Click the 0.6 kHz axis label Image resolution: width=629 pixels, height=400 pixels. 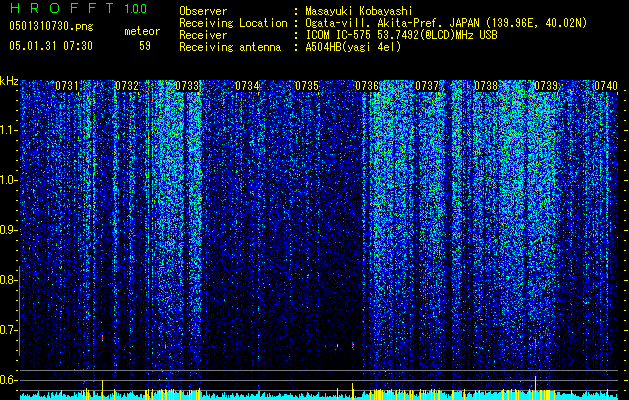point(8,380)
